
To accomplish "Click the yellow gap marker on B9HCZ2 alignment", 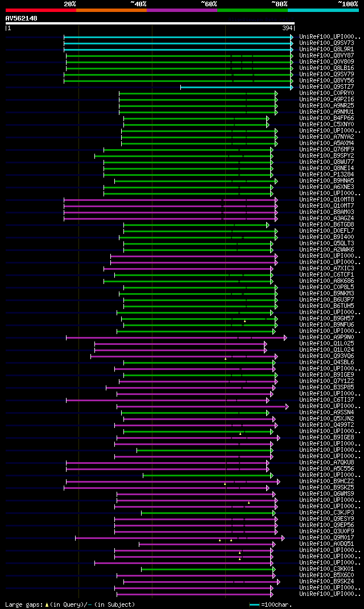I will point(225,484).
